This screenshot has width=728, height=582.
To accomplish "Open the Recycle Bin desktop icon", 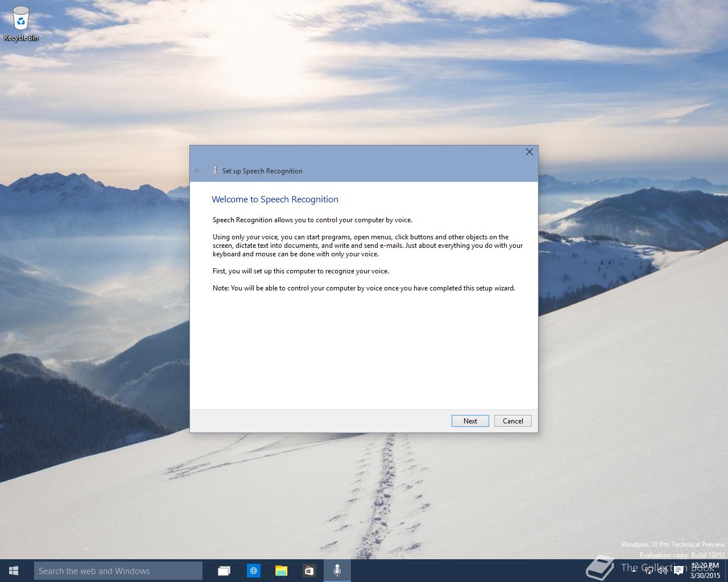I will (x=21, y=23).
